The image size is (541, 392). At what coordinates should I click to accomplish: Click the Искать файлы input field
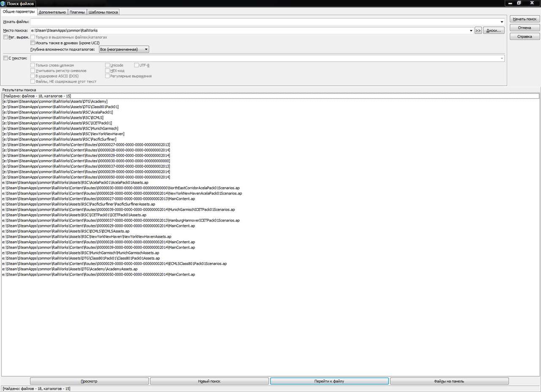(x=265, y=22)
